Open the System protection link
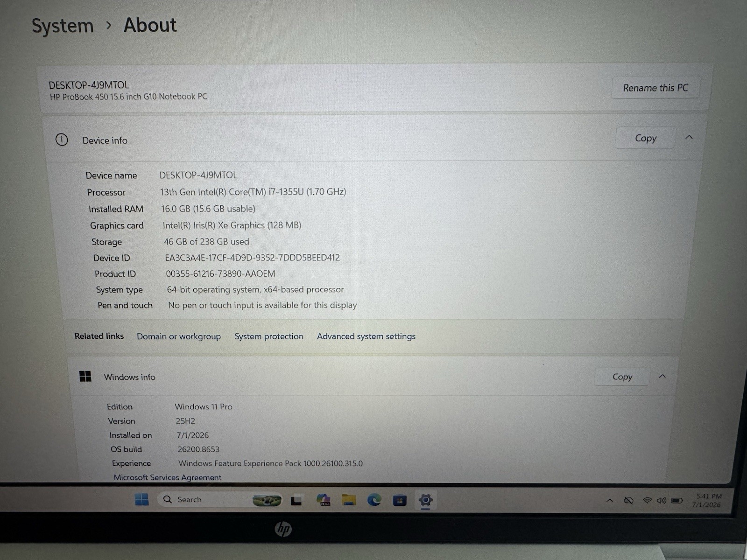The height and width of the screenshot is (560, 747). 269,336
